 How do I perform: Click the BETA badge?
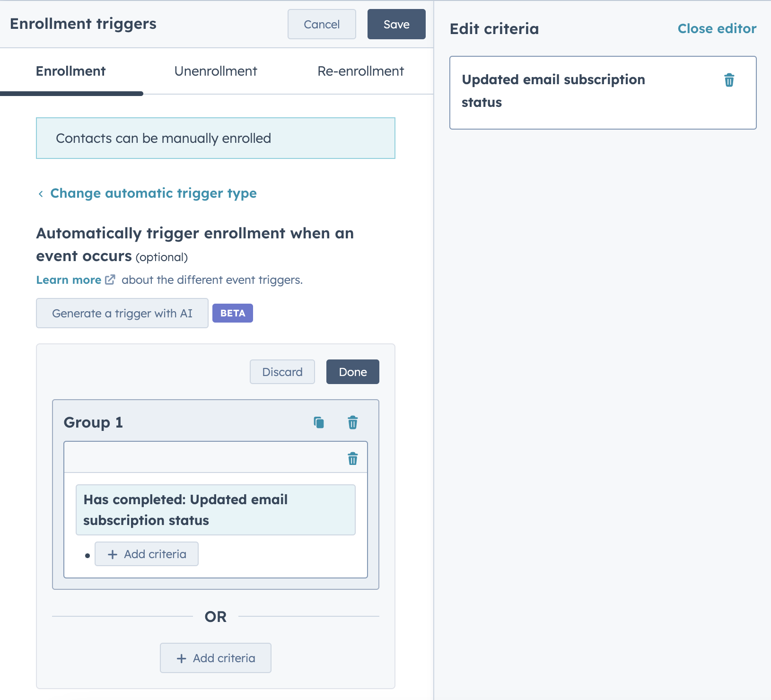[233, 313]
